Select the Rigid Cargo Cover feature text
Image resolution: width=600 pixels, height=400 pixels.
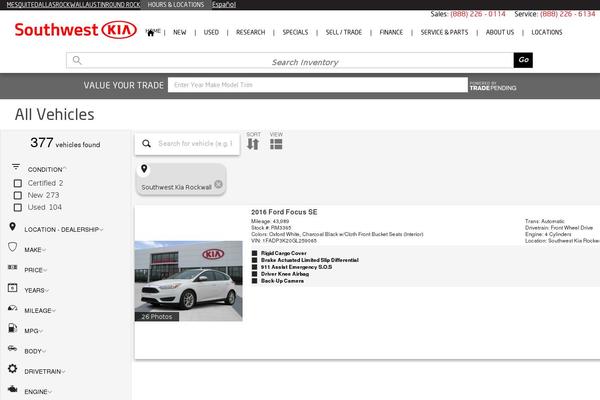coord(284,253)
